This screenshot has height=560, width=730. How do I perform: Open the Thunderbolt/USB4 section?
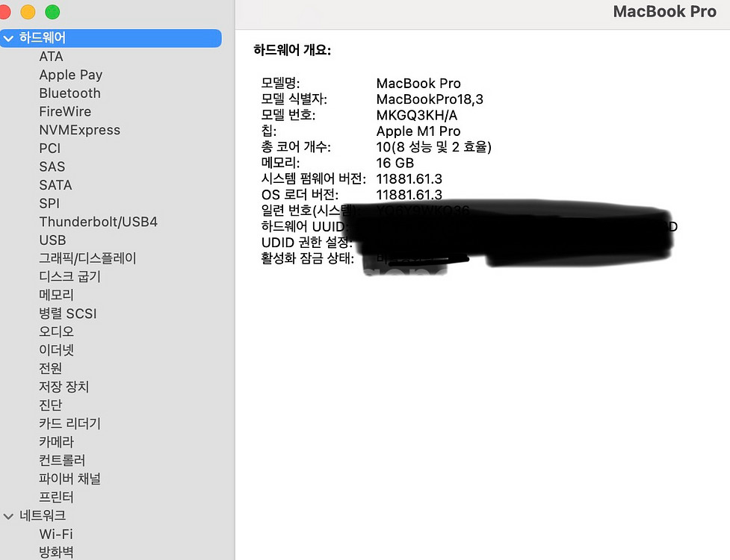(x=98, y=221)
